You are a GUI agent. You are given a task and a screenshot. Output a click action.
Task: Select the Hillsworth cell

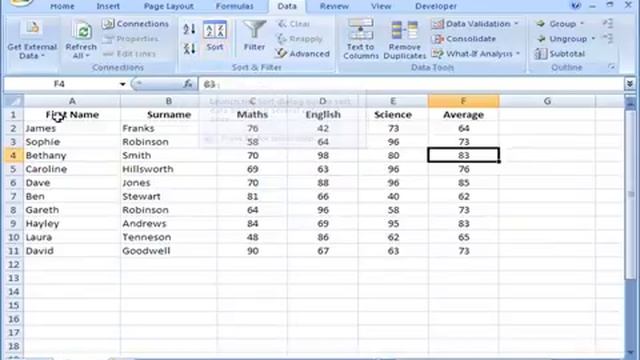(169, 169)
